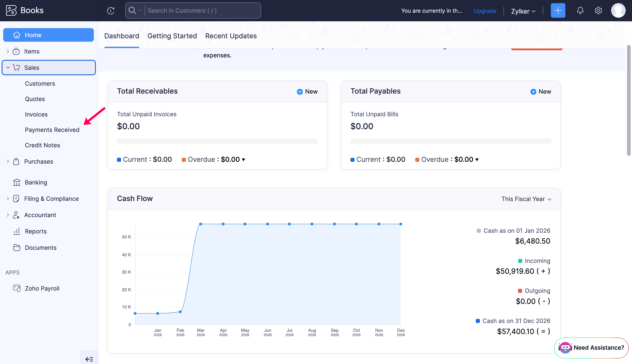Screen dimensions: 632x364
Task: Open the user profile avatar
Action: coord(618,10)
